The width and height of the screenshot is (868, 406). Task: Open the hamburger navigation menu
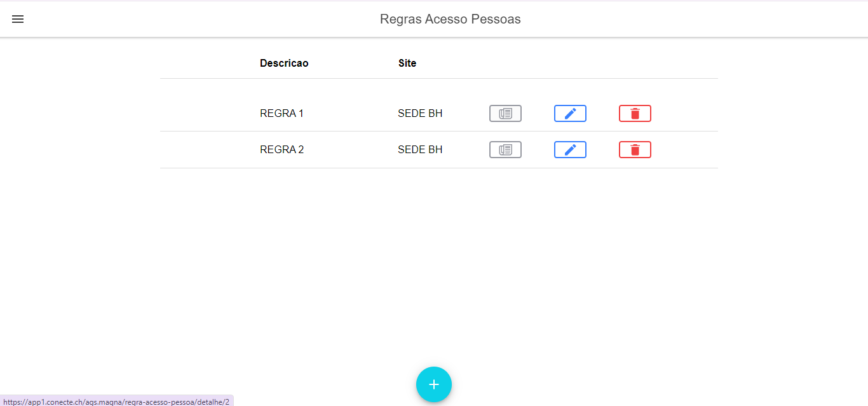pyautogui.click(x=18, y=19)
